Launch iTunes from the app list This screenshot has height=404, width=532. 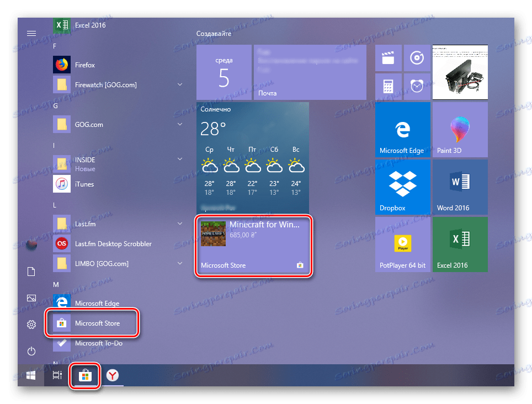click(118, 184)
